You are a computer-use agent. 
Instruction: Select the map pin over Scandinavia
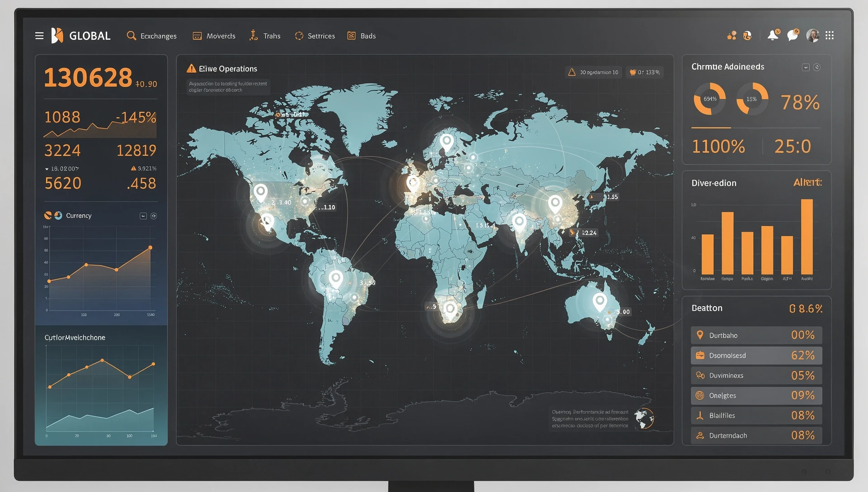(447, 142)
